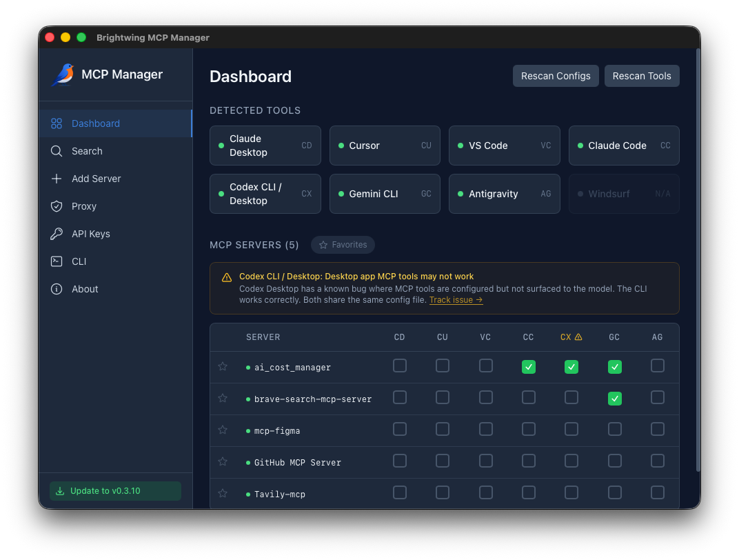Click the API Keys key icon
Screen dimensions: 739x560
[x=56, y=234]
